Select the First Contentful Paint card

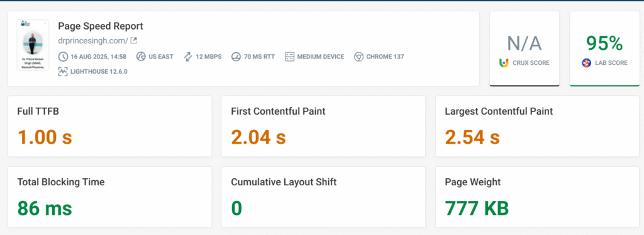323,127
